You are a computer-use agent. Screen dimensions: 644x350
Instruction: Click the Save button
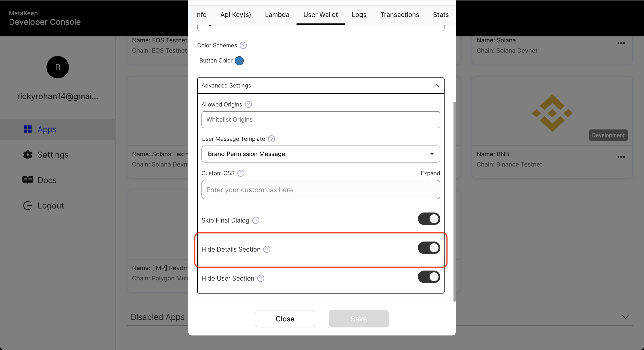pyautogui.click(x=359, y=319)
